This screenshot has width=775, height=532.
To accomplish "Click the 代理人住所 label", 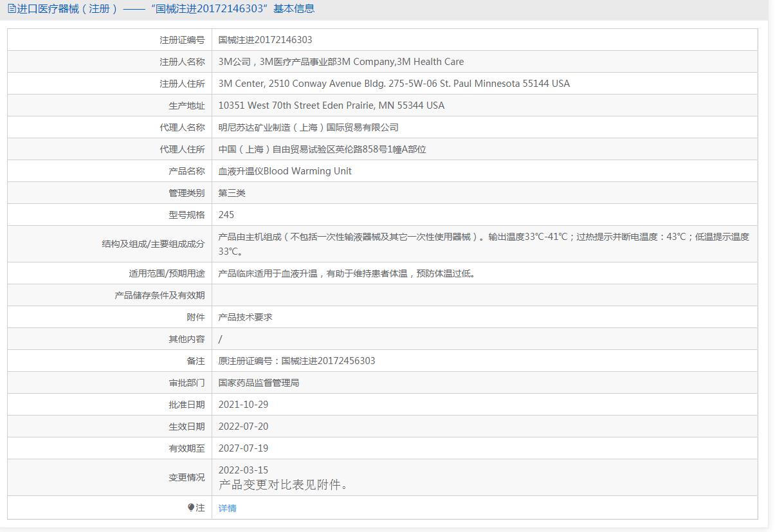I will pos(183,149).
